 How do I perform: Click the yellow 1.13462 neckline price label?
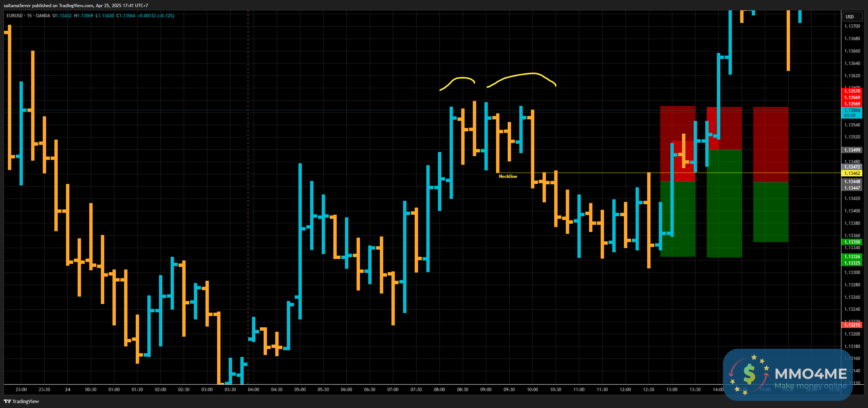point(852,173)
